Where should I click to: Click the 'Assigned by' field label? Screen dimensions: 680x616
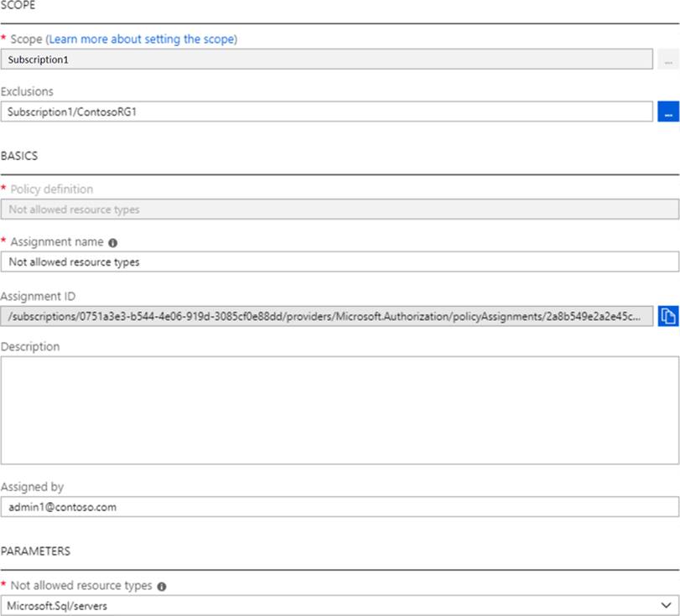click(x=32, y=487)
